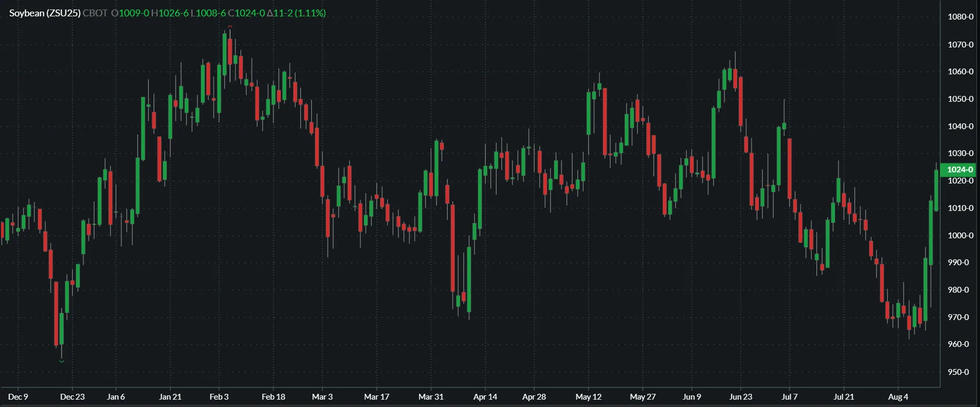Click the Feb 3 date label
The width and height of the screenshot is (980, 407).
point(219,397)
